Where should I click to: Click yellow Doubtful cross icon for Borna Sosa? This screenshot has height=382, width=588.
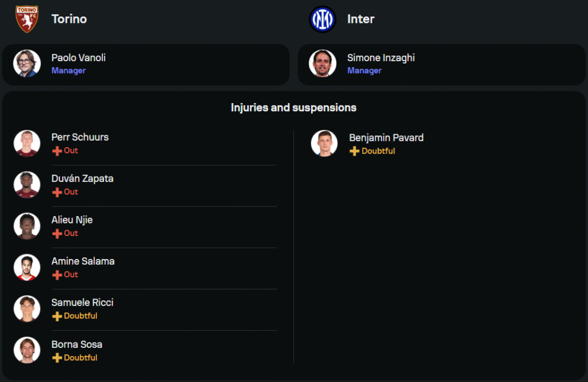tap(57, 358)
